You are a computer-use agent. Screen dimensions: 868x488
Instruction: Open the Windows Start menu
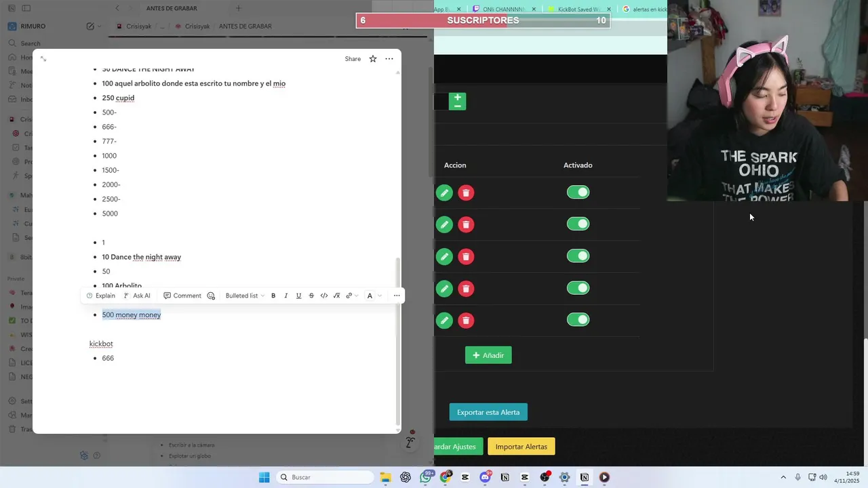pos(264,477)
